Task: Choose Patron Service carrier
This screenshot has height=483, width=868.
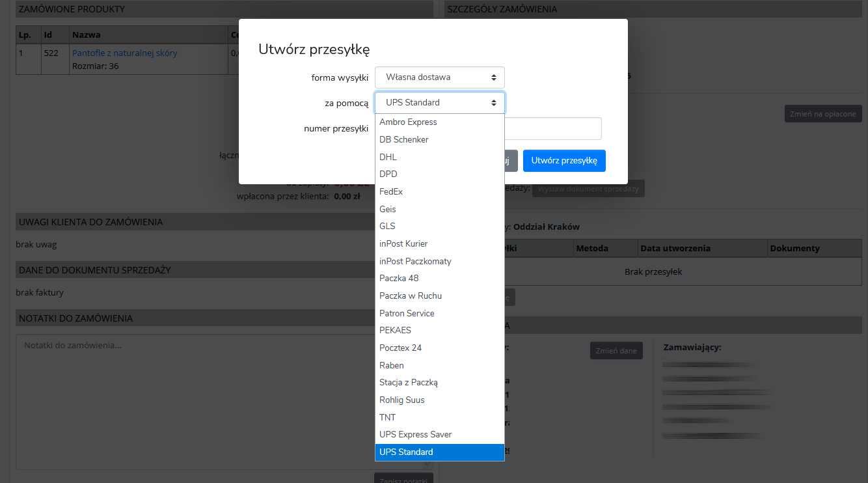Action: [x=439, y=313]
